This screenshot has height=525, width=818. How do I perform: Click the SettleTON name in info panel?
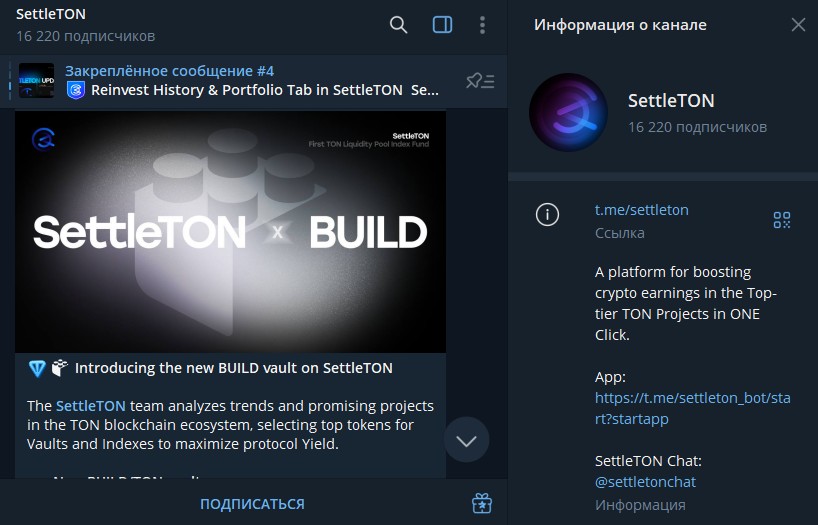(x=671, y=101)
